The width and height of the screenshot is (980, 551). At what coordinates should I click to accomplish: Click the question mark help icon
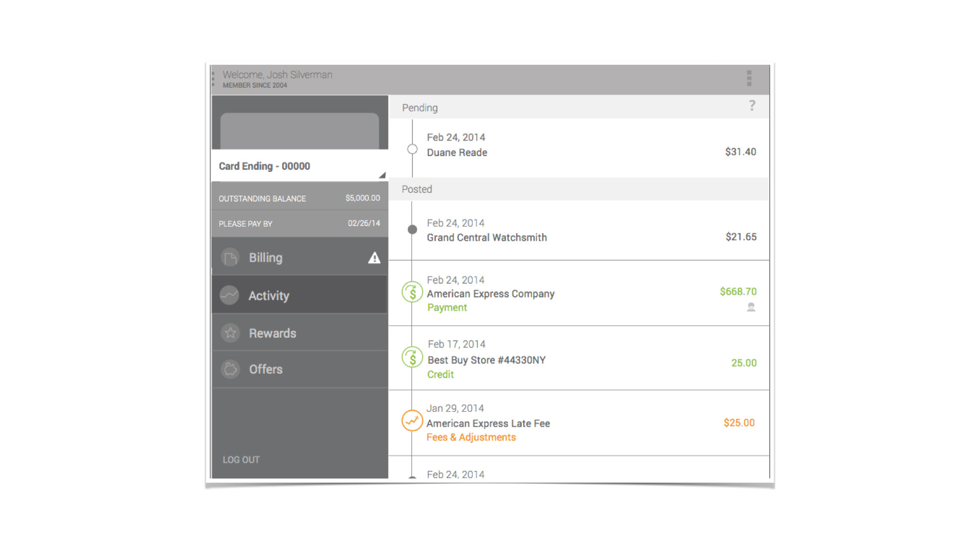click(752, 106)
